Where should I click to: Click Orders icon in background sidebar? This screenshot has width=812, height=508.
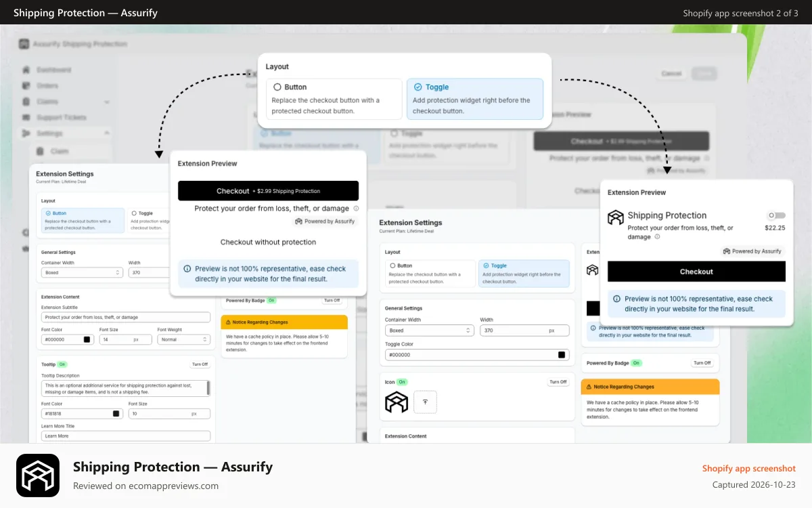tap(26, 86)
